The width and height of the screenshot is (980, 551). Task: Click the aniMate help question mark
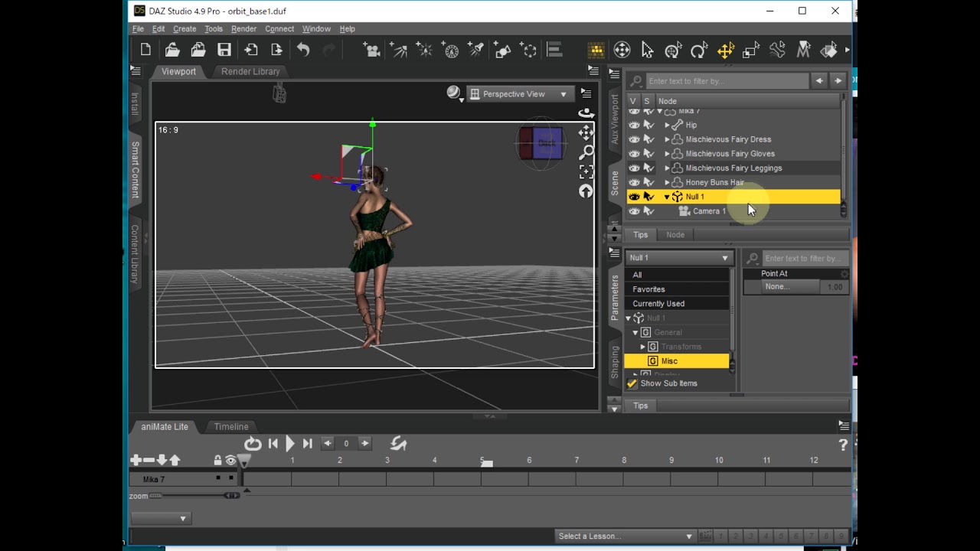[843, 445]
